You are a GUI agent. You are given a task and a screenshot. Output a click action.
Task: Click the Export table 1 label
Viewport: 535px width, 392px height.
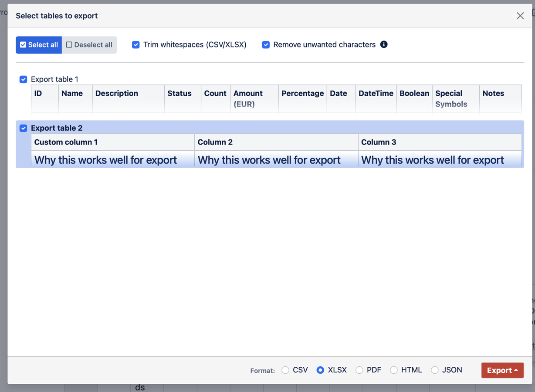(54, 79)
